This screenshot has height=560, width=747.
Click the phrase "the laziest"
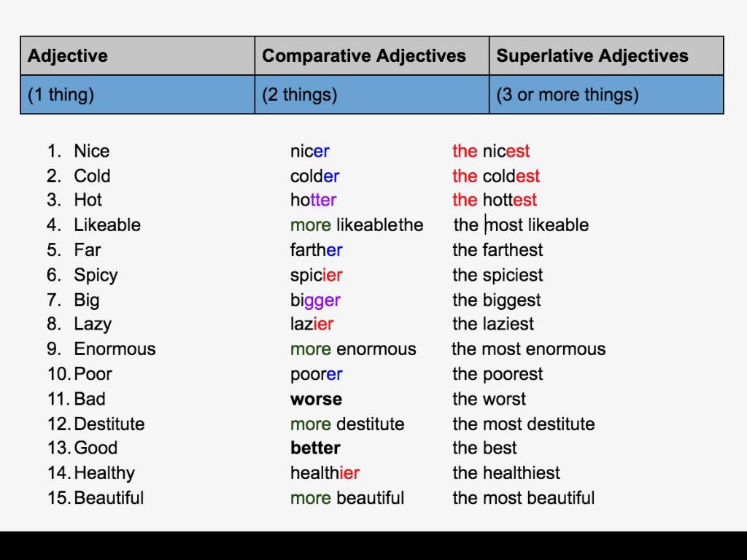point(492,324)
